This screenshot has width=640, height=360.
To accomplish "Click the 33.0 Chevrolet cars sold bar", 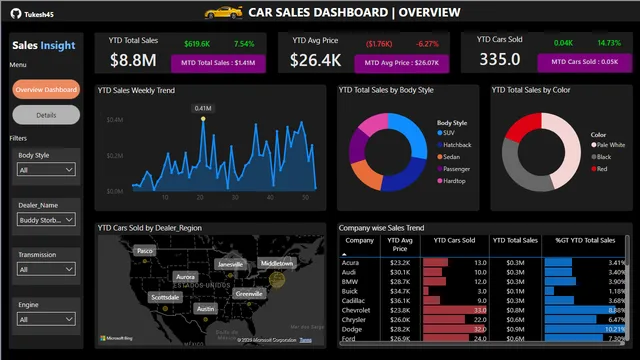I will [455, 310].
